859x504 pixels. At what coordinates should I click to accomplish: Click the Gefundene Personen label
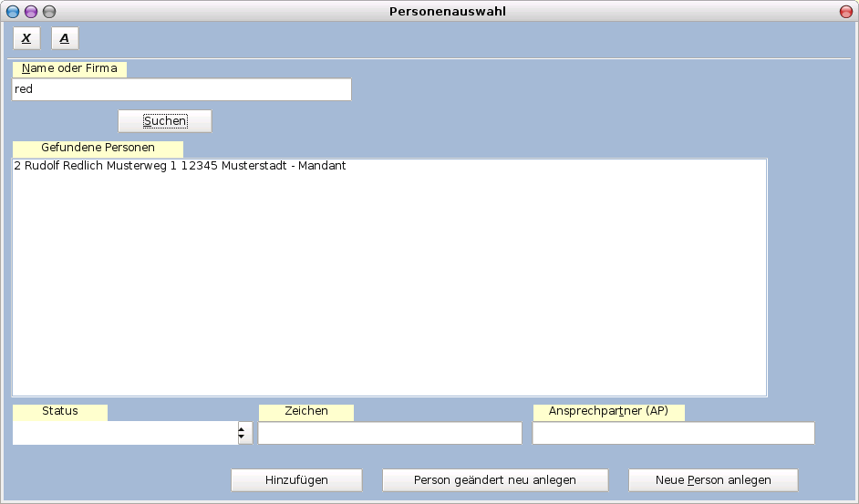tap(98, 148)
